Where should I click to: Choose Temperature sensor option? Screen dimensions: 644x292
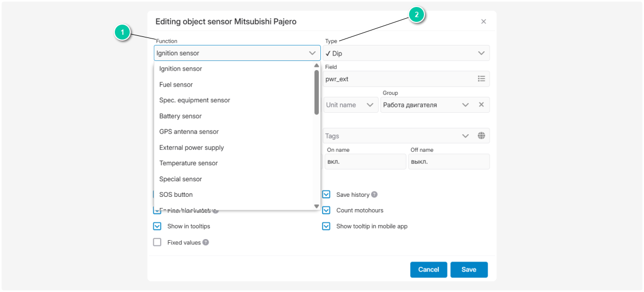(x=189, y=163)
